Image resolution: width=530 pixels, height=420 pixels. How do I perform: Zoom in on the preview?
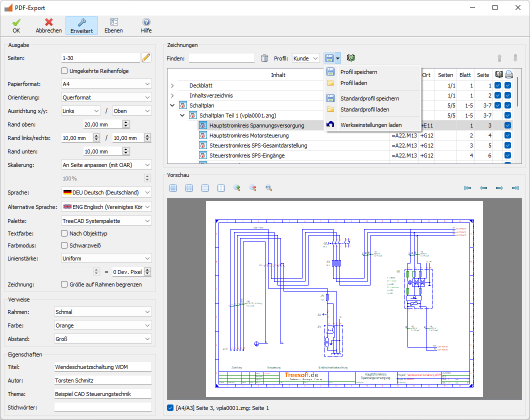237,188
